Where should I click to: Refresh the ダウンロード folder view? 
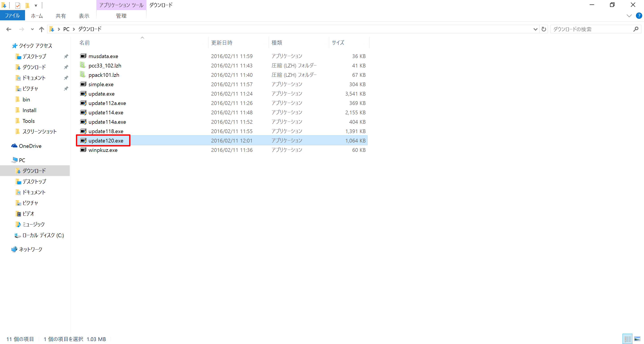(544, 29)
